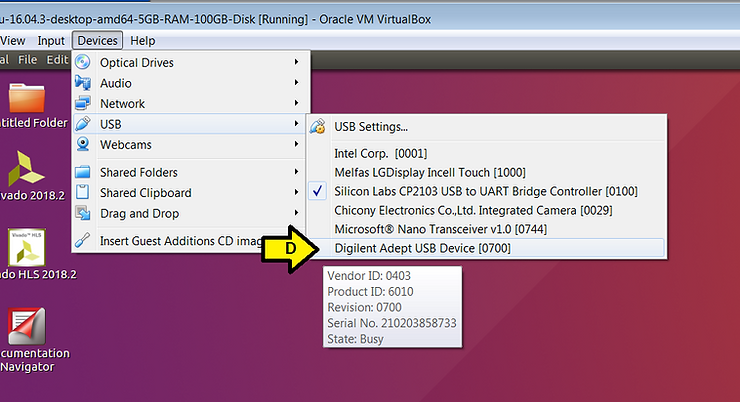This screenshot has width=740, height=402.
Task: Click the VirtualBox window title bar
Action: [x=370, y=19]
